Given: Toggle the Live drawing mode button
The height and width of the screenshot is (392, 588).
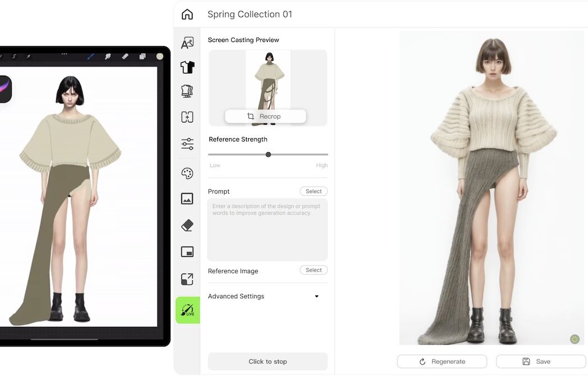Looking at the screenshot, I should pos(188,310).
